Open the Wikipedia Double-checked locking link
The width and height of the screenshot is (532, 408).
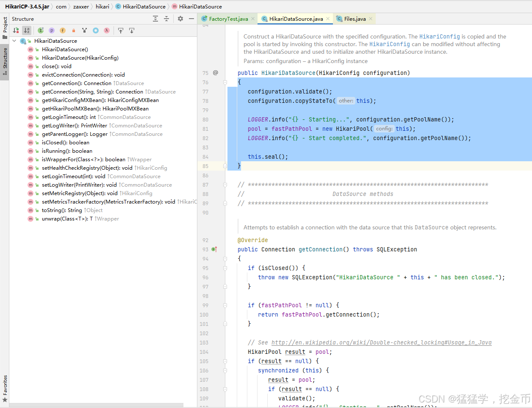point(381,342)
